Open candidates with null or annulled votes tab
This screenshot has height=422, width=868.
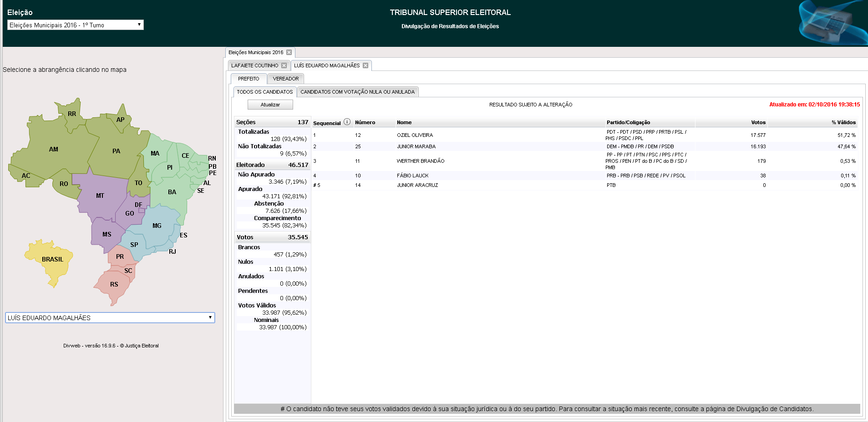pos(357,92)
